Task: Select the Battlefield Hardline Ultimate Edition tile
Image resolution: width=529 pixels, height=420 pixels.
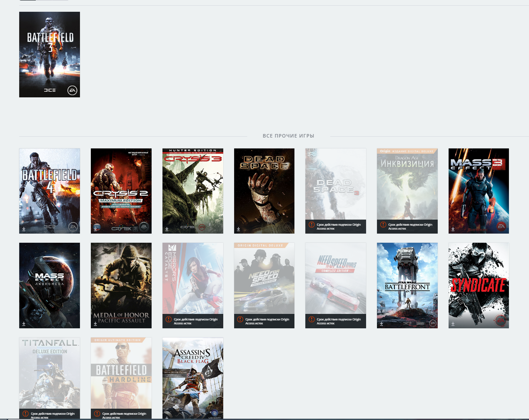Action: (121, 378)
